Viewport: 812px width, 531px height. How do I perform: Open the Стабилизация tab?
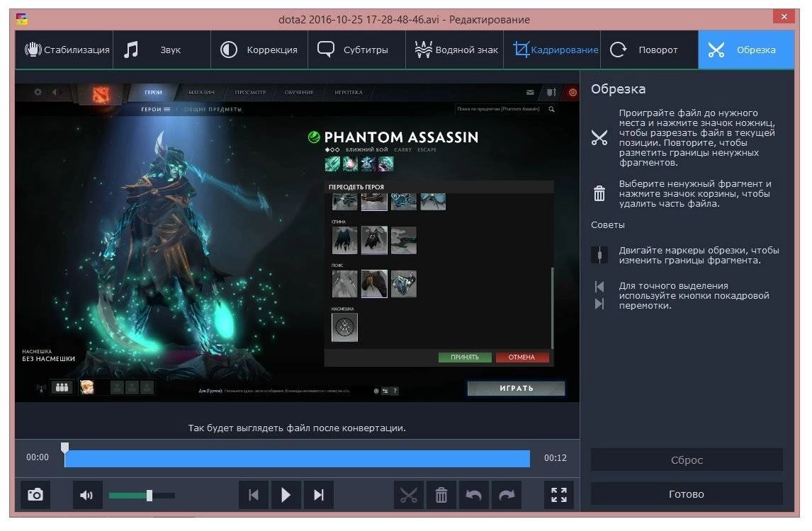[64, 50]
